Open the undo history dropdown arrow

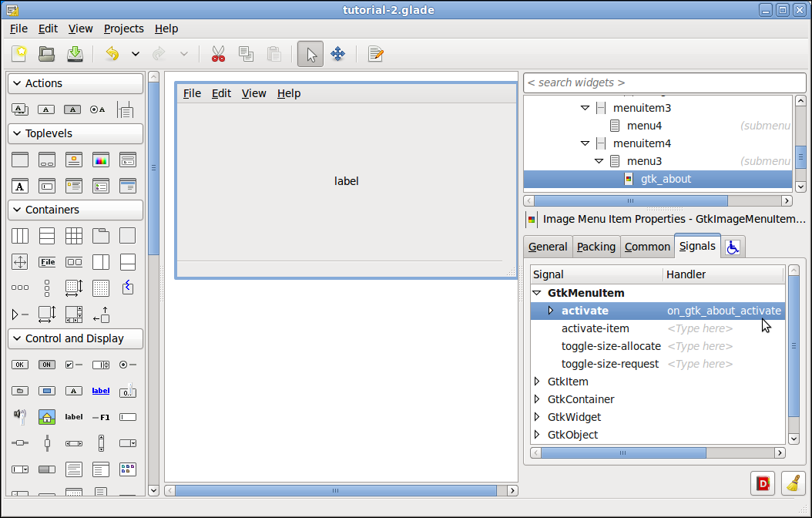coord(135,53)
